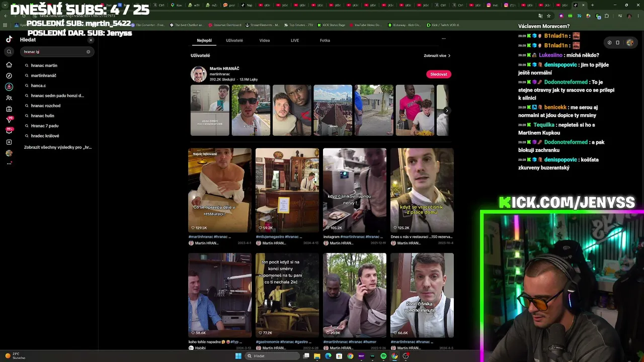Open the 'KICK Status Page' bookmark
Viewport: 644px width, 362px height.
332,25
